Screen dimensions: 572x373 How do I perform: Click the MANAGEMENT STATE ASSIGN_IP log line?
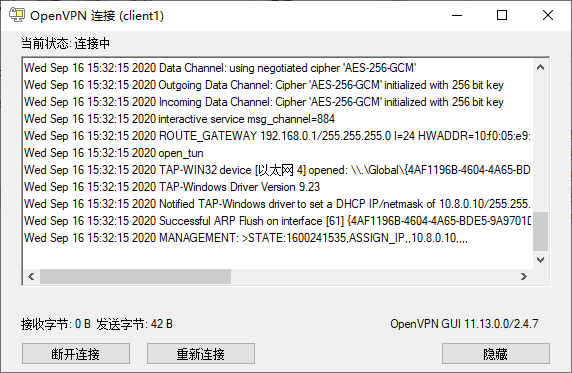point(246,238)
